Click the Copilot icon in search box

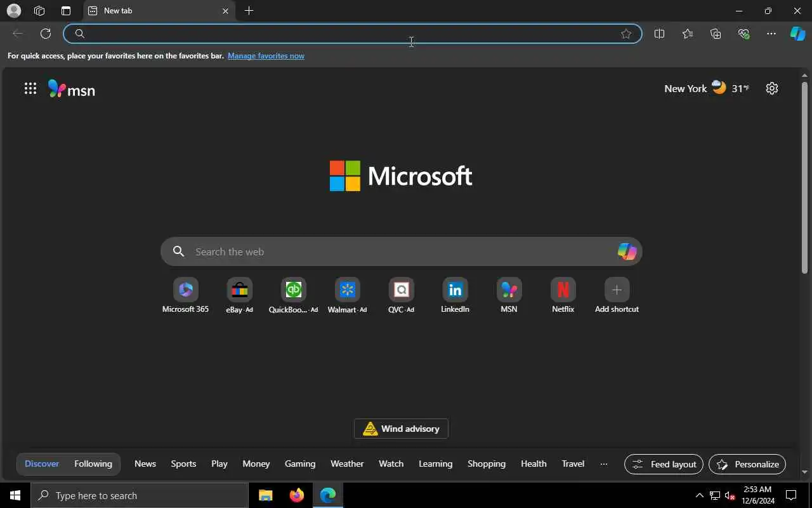point(627,251)
